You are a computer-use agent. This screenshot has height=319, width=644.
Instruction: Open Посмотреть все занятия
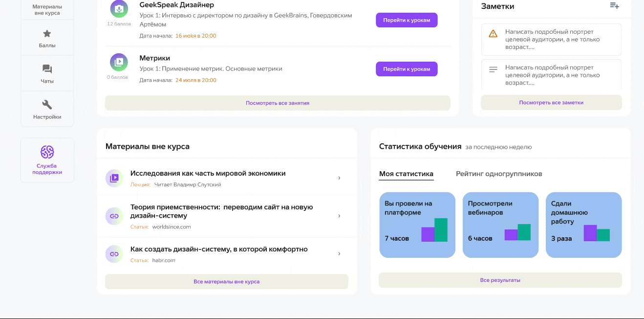tap(277, 103)
